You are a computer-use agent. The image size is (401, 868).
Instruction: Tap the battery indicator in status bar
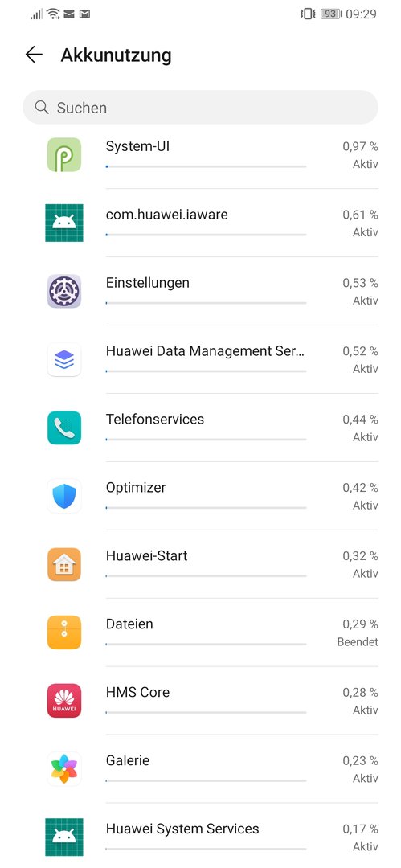click(330, 14)
